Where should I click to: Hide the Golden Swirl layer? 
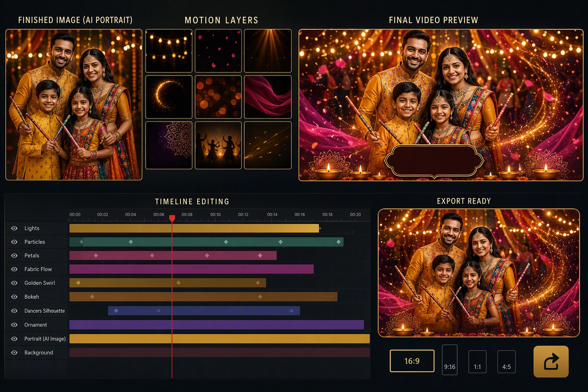click(14, 283)
